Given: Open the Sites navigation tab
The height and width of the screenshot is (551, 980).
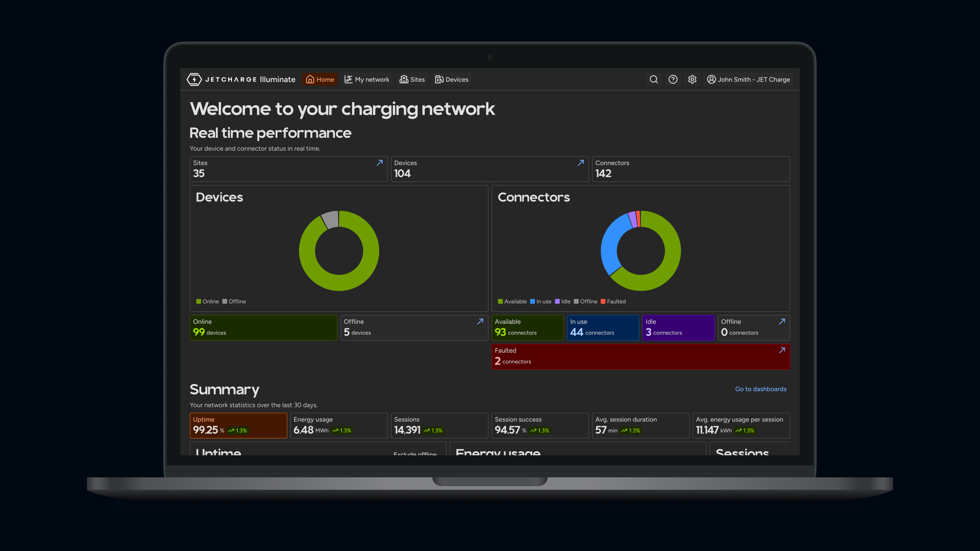Looking at the screenshot, I should tap(412, 80).
